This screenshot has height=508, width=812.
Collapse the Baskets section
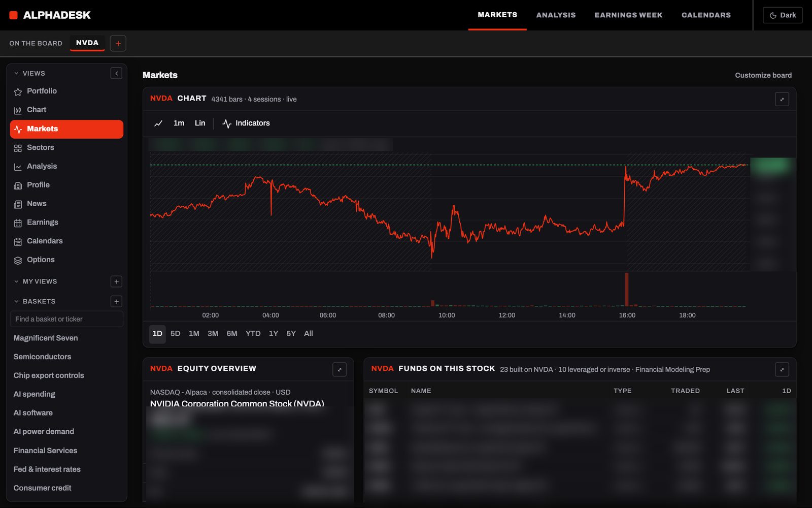35,301
